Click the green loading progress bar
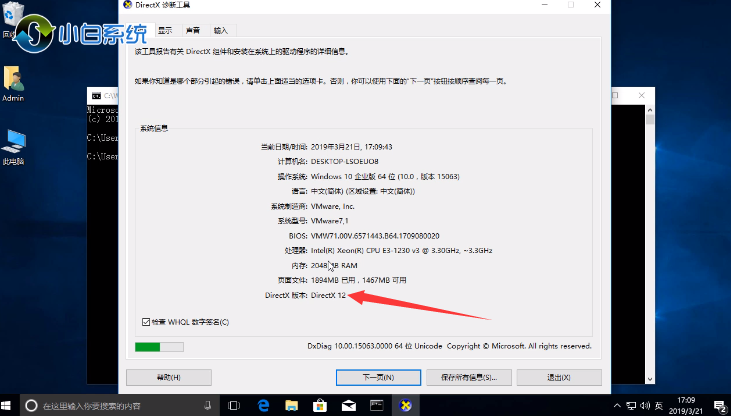This screenshot has width=731, height=416. pyautogui.click(x=159, y=347)
